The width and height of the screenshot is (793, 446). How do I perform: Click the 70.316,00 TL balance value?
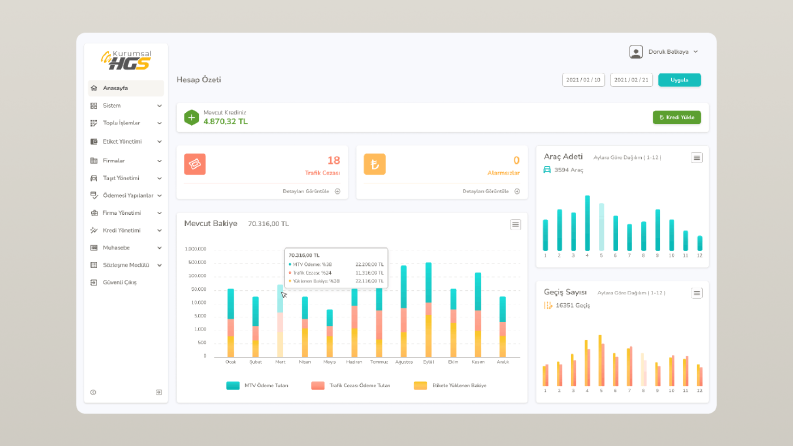tap(268, 224)
